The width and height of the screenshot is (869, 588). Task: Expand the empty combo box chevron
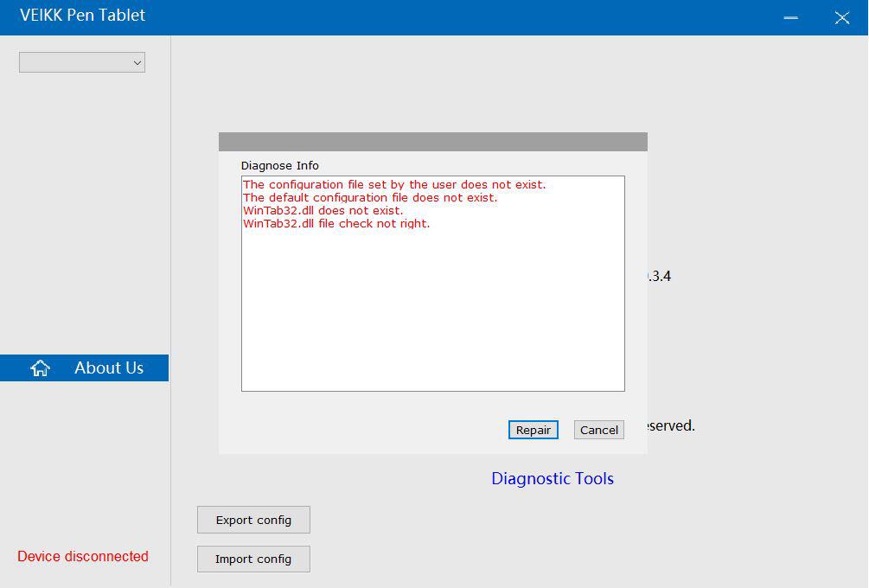(x=137, y=61)
